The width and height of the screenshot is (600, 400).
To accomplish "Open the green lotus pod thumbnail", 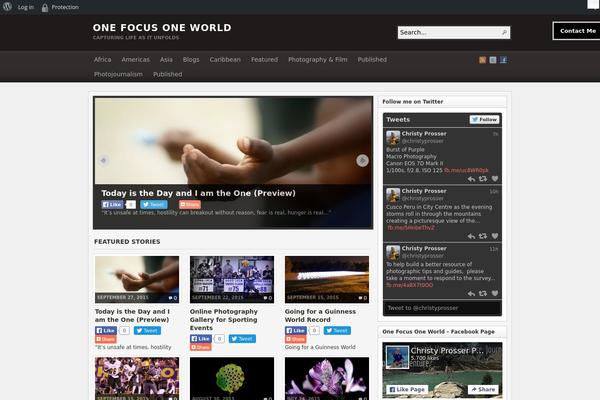I will tap(232, 379).
